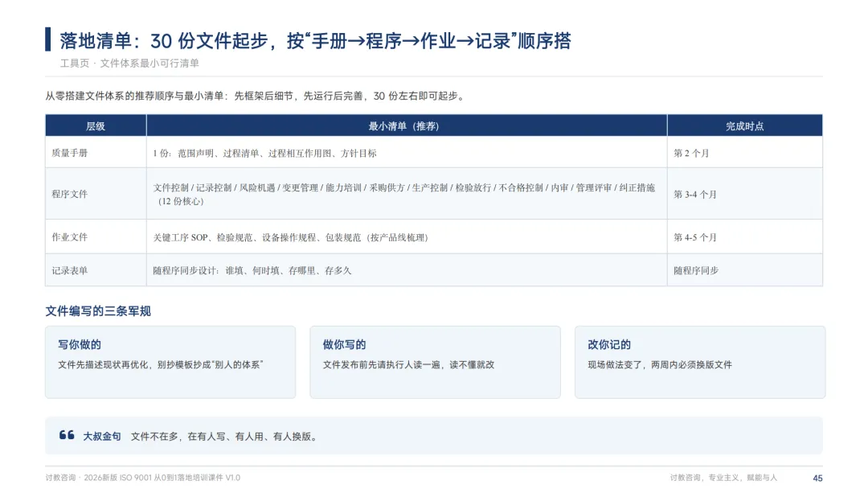Image resolution: width=868 pixels, height=489 pixels.
Task: Select the 程序文件 row label
Action: point(70,195)
